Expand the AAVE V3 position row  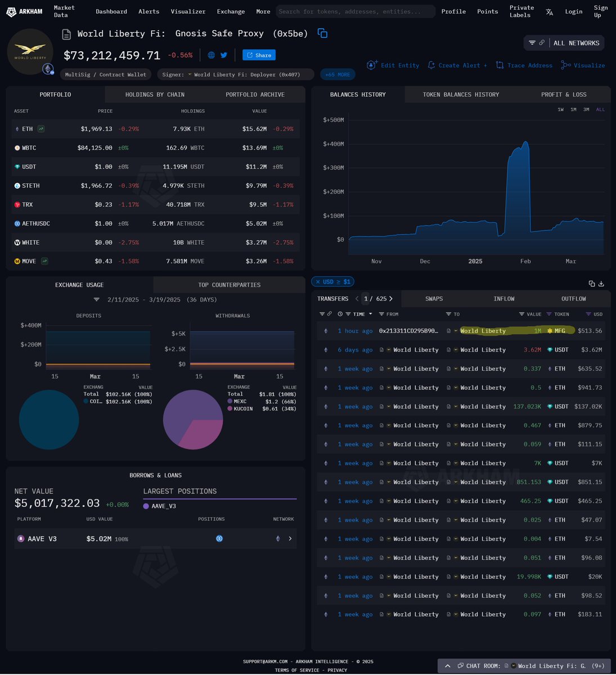coord(290,539)
